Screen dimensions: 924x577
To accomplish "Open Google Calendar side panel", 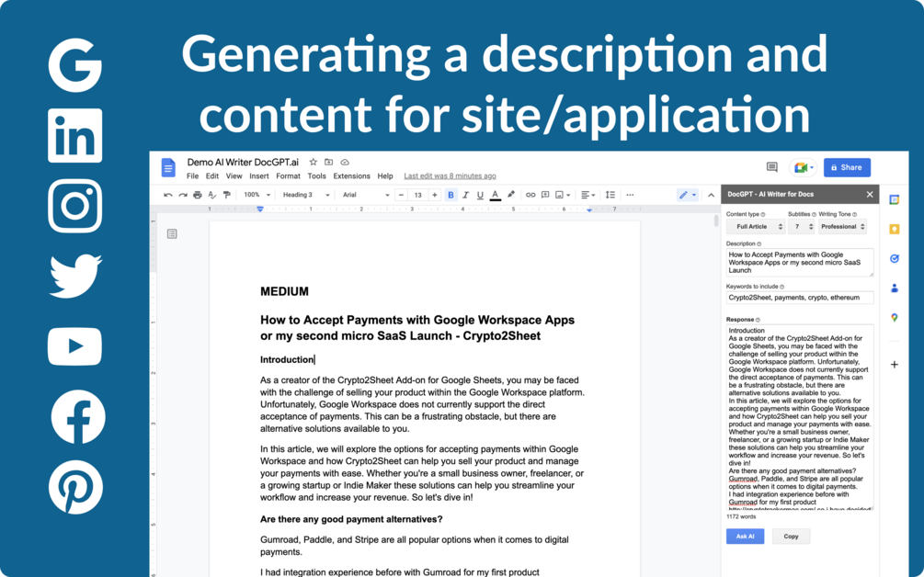I will pyautogui.click(x=894, y=200).
